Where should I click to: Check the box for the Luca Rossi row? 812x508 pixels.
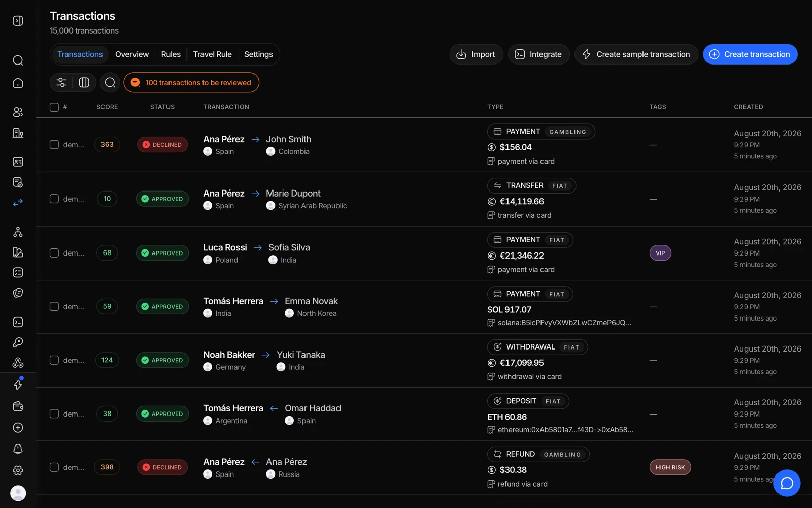pyautogui.click(x=54, y=253)
